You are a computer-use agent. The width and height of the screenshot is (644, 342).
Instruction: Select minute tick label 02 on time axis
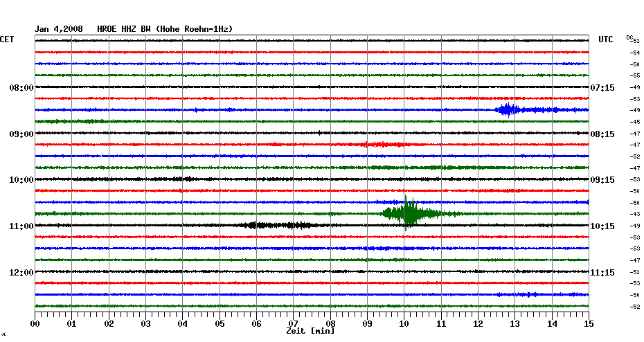click(x=109, y=324)
